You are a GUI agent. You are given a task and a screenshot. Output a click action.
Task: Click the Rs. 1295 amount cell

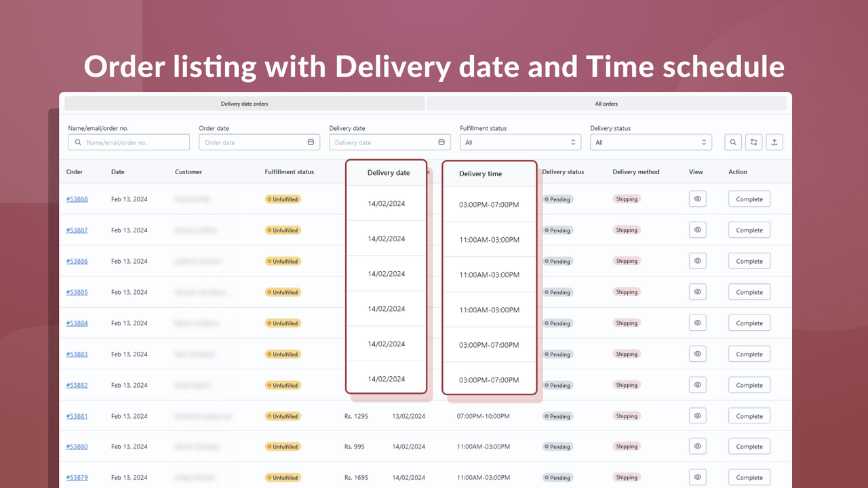pos(356,416)
